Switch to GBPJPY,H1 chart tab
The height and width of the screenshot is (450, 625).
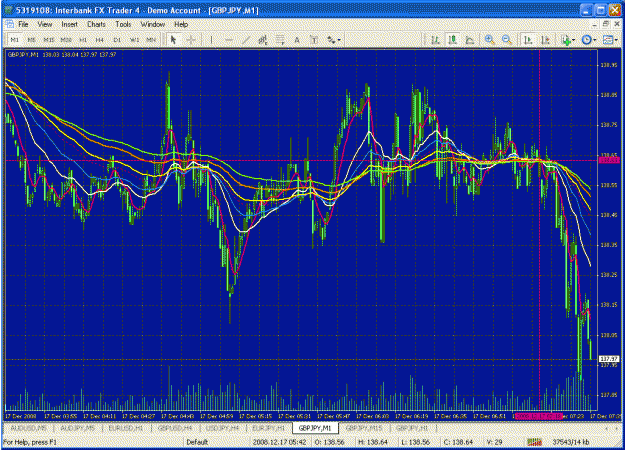pos(412,428)
